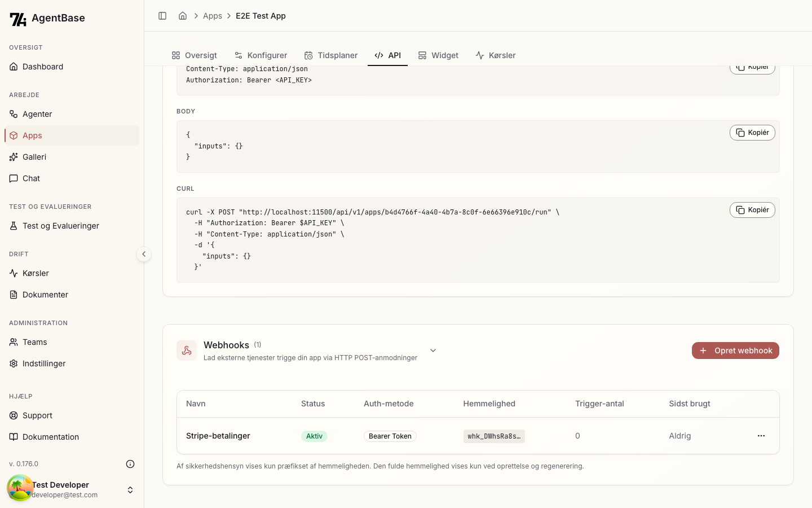Screen dimensions: 812x508
Task: Click version info icon
Action: click(x=130, y=464)
